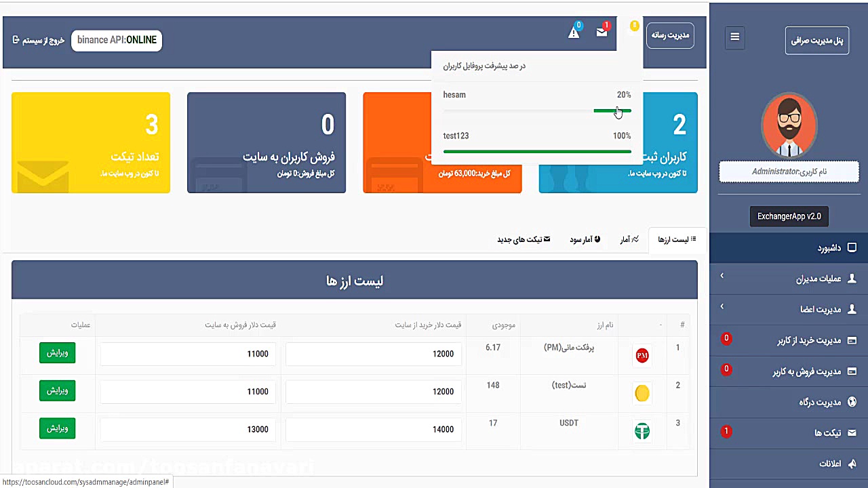Select the USDT Tether coin icon
This screenshot has height=488, width=868.
tap(642, 431)
